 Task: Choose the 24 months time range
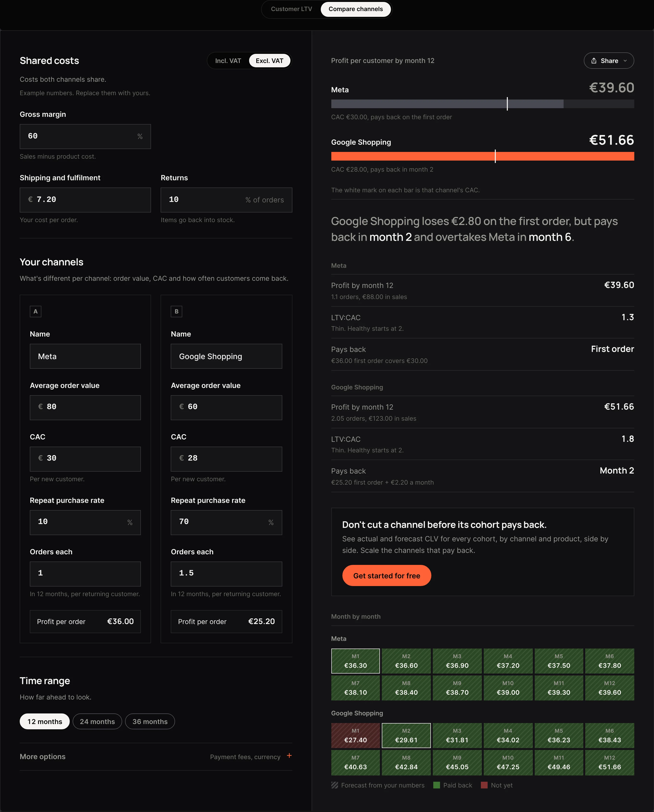coord(97,721)
